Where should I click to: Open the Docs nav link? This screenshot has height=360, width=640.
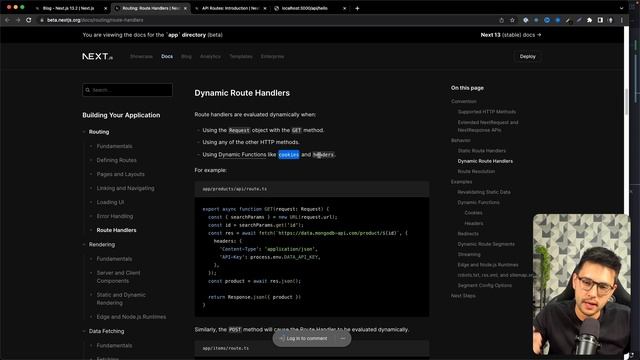[x=167, y=56]
